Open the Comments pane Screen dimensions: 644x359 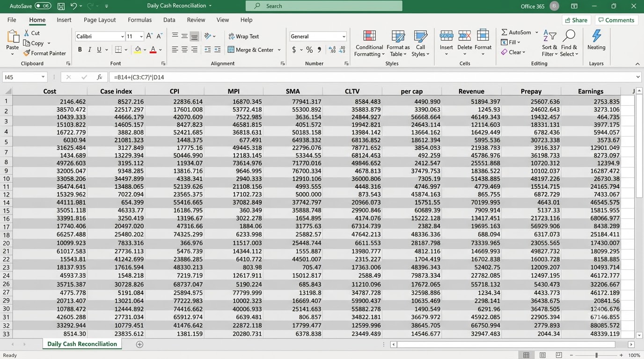[x=616, y=20]
